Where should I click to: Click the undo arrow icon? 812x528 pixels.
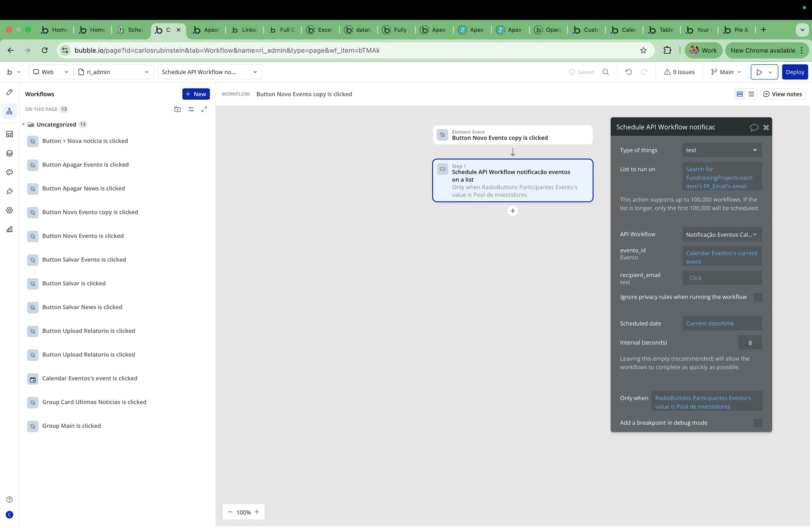pos(628,72)
